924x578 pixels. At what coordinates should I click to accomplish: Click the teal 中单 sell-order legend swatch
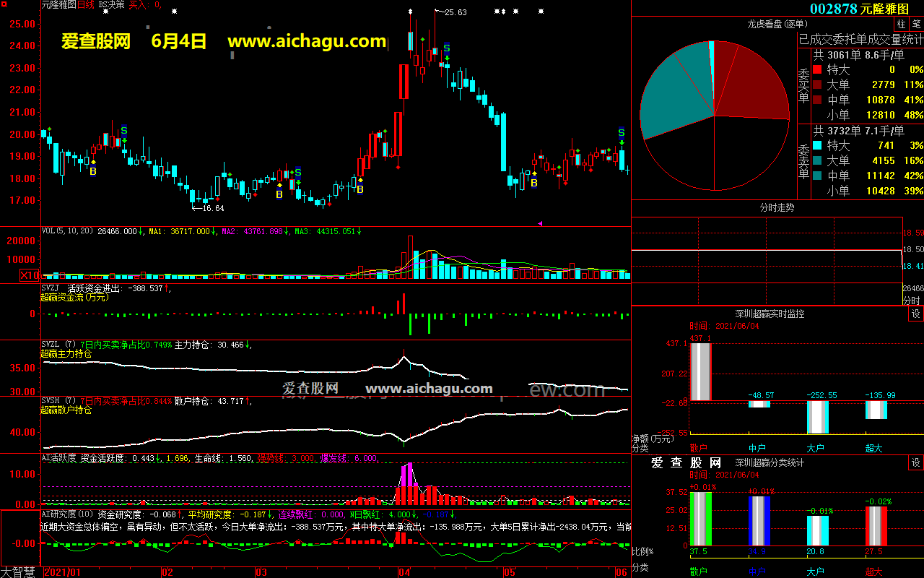click(x=817, y=176)
